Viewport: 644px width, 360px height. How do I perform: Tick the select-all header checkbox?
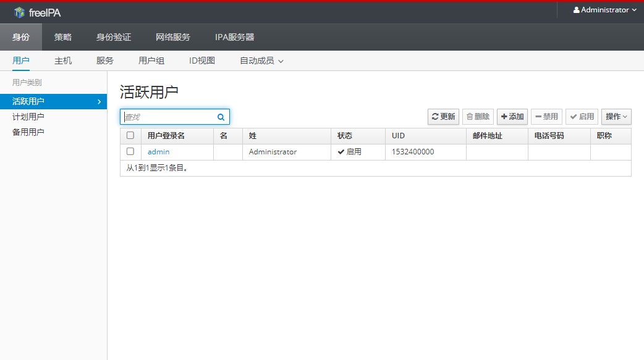point(130,135)
